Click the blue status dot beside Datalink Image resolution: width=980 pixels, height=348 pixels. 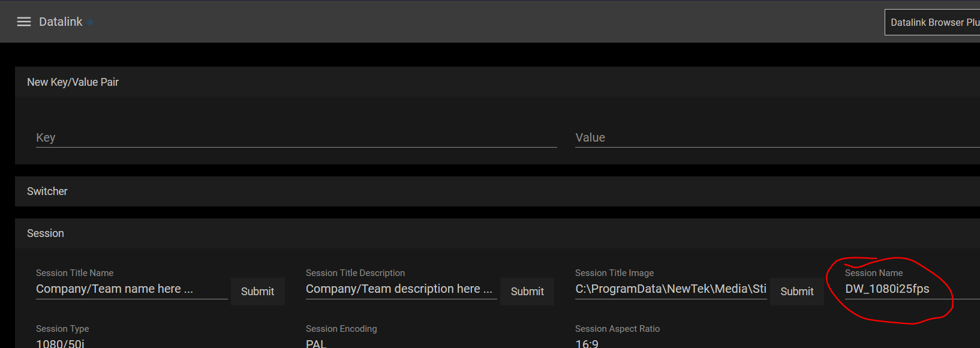click(90, 22)
